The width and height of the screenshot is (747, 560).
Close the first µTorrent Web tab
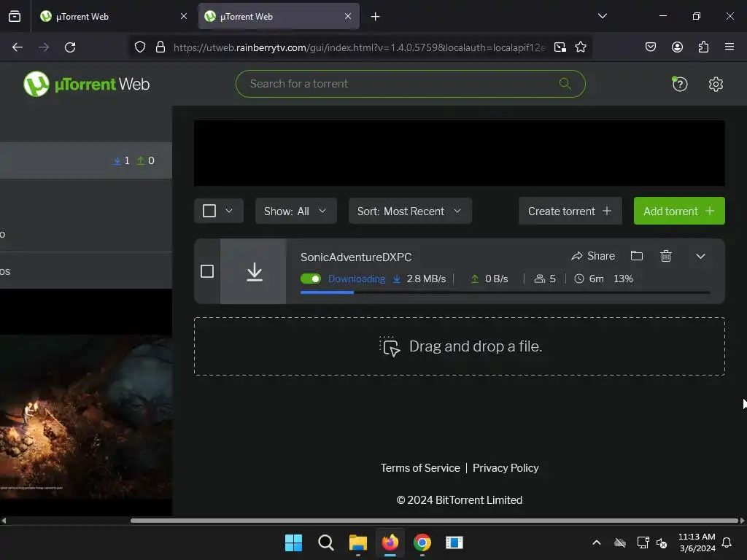184,17
